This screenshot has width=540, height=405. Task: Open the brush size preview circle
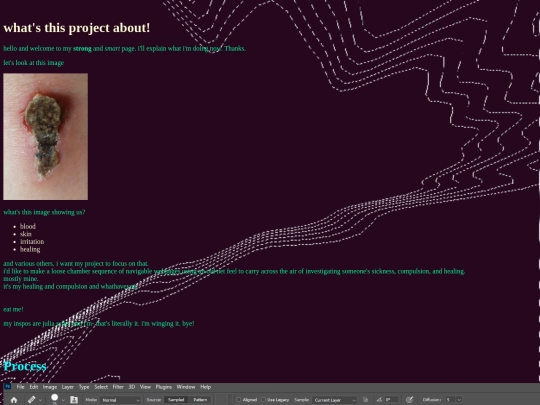tap(54, 398)
